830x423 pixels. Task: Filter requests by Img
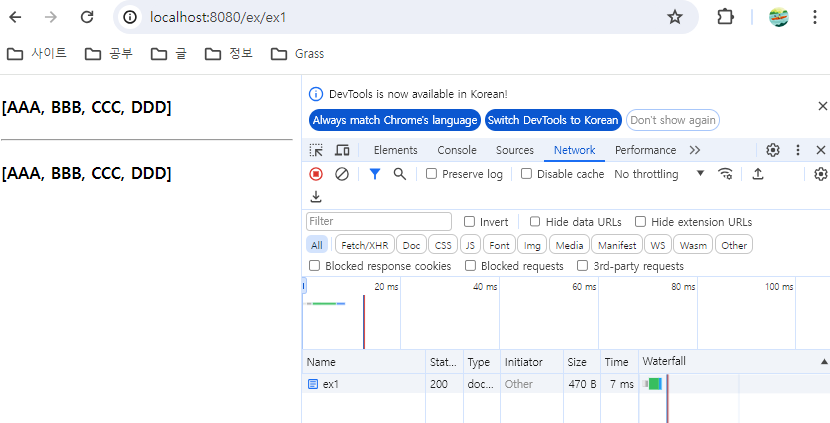(x=532, y=245)
